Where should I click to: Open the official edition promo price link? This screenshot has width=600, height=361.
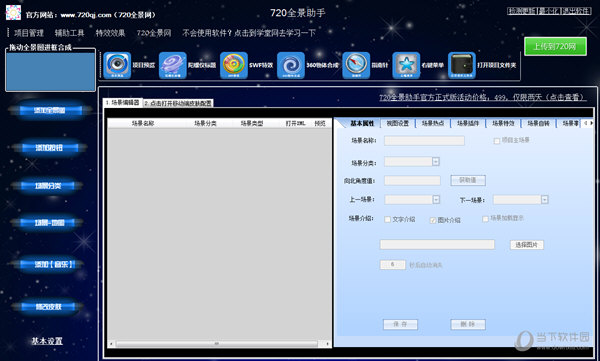pos(483,98)
